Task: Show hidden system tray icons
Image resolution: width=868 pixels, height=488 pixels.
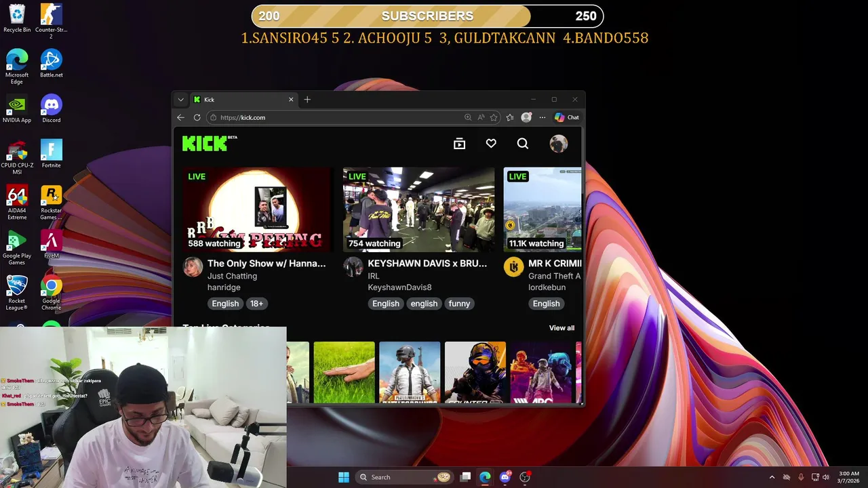Action: (772, 477)
